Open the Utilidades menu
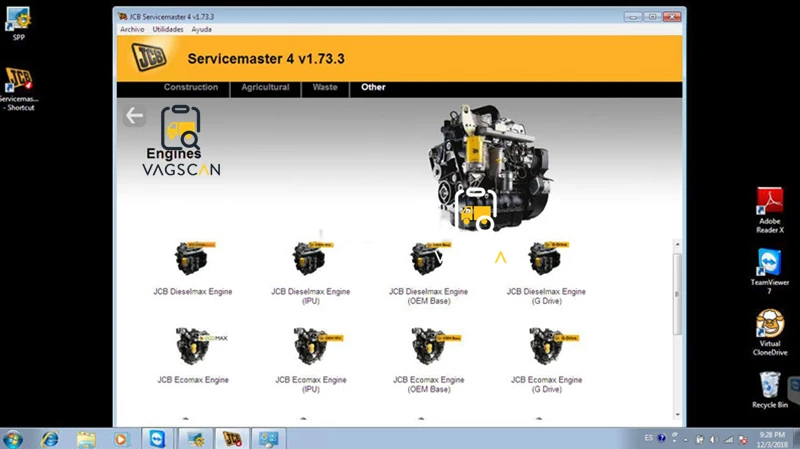Screen dimensions: 800x449 click(x=168, y=30)
